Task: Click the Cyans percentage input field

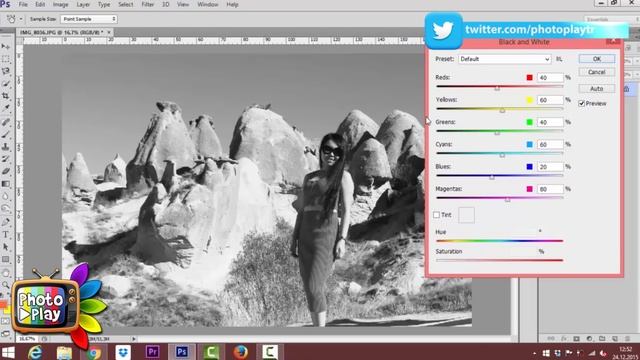Action: (550, 144)
